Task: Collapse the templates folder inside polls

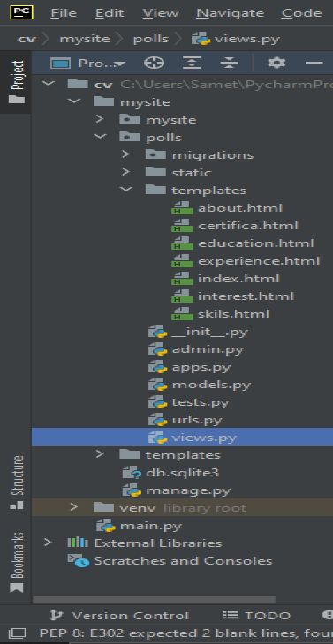Action: [125, 190]
